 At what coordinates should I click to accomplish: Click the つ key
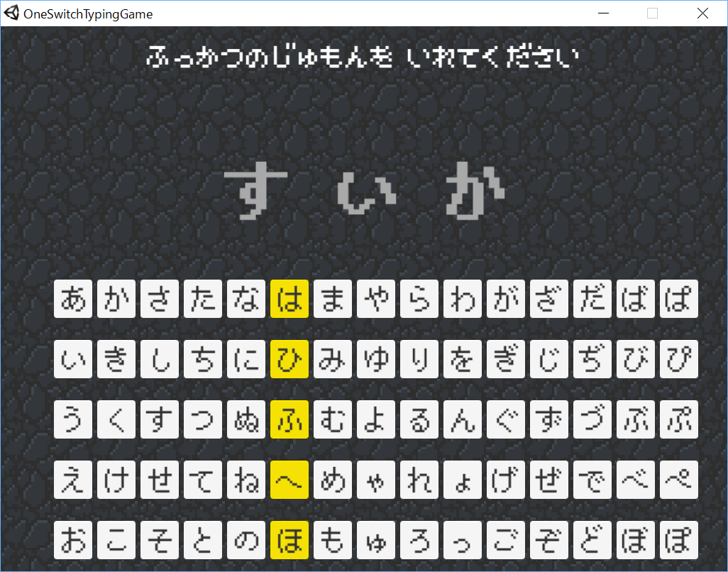click(203, 419)
